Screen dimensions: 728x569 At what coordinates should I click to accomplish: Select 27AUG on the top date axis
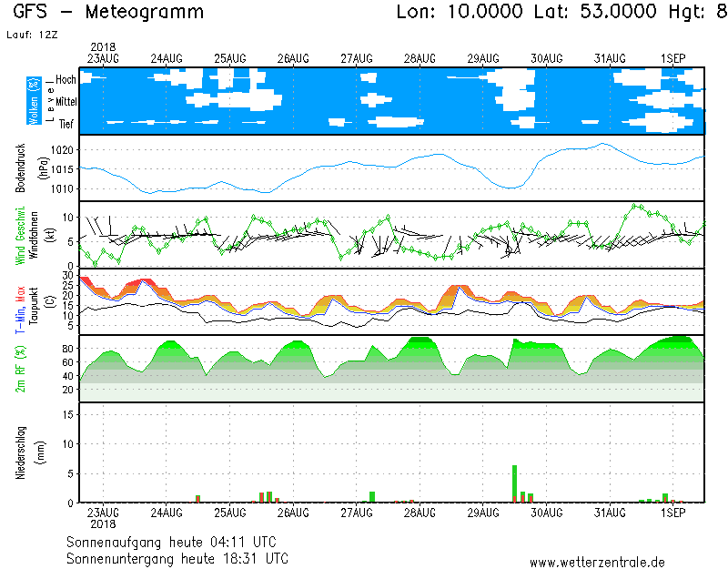point(358,58)
